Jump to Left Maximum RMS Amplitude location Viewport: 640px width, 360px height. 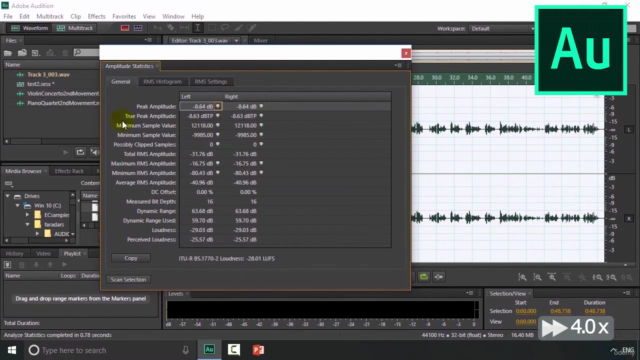point(218,163)
